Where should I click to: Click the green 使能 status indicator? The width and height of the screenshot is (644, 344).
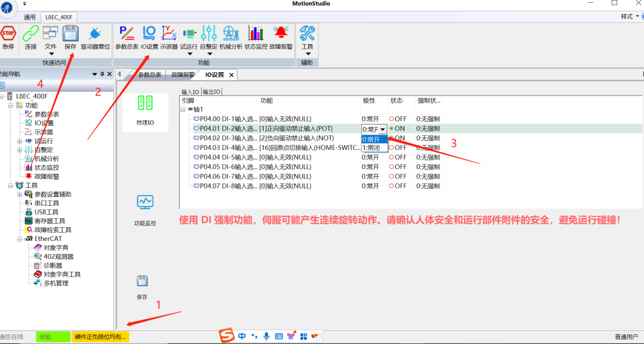coord(53,337)
